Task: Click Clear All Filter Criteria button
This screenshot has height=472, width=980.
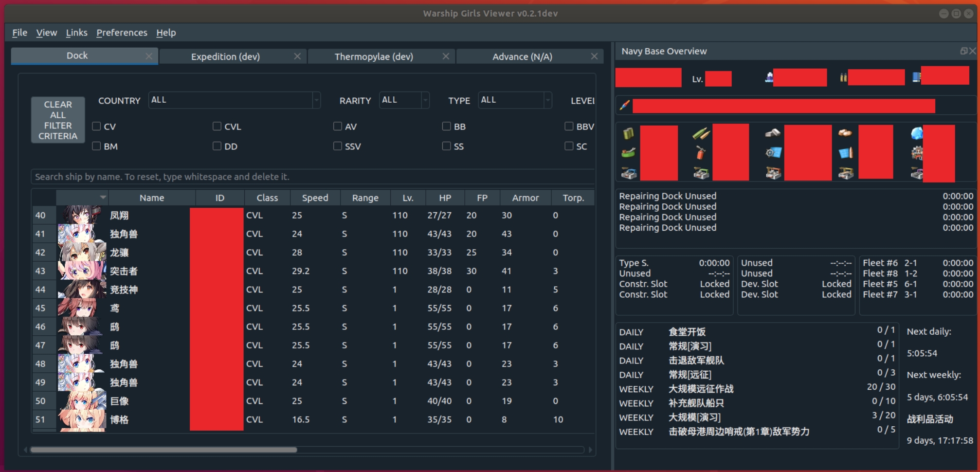Action: coord(58,120)
